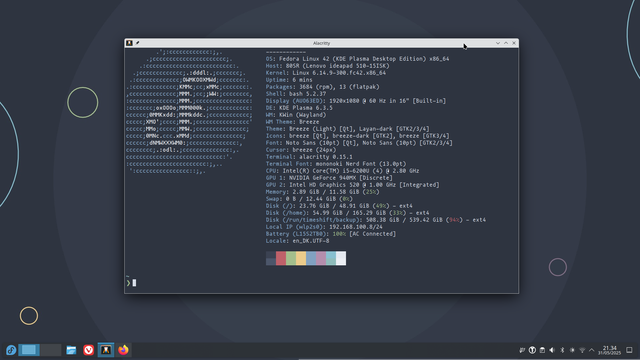This screenshot has width=640, height=360.
Task: Click the 'Locale: en_DK.UTF-8' line
Action: point(298,240)
